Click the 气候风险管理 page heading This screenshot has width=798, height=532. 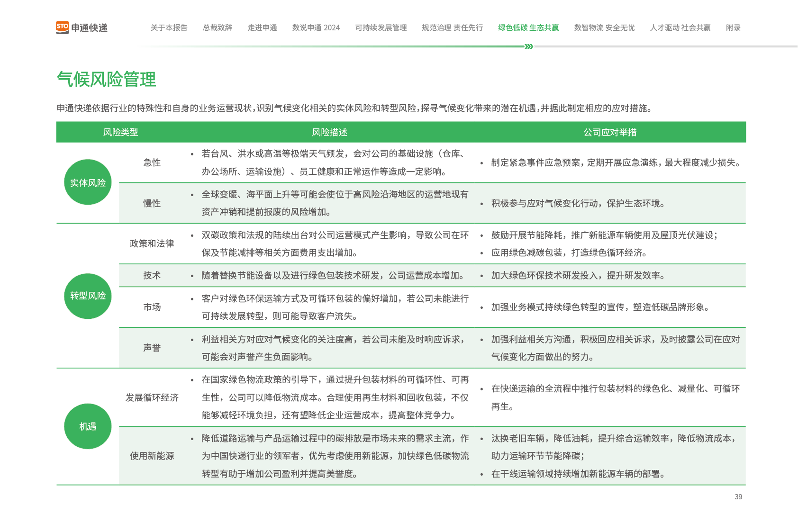tap(106, 79)
